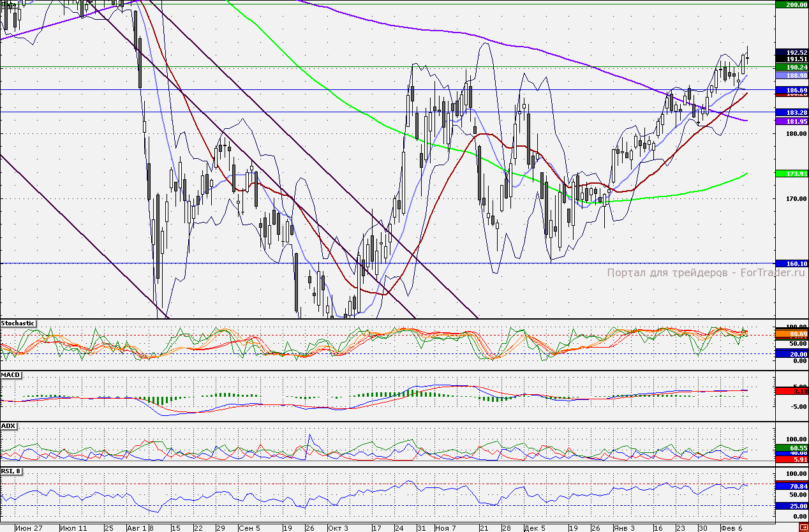Click the RSI, 8 indicator label
This screenshot has width=809, height=532.
(x=12, y=472)
